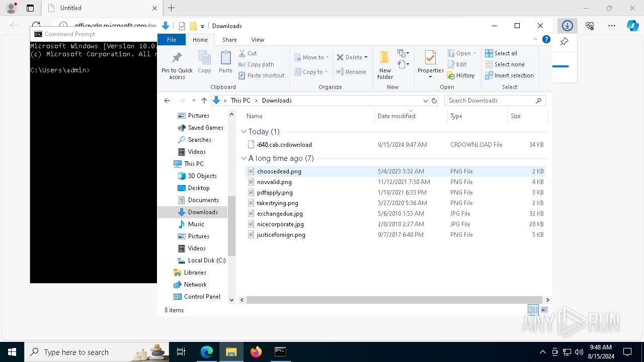Focus the Command Prompt window title

click(x=70, y=34)
